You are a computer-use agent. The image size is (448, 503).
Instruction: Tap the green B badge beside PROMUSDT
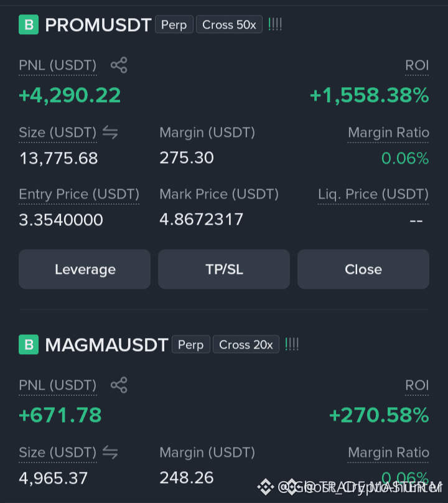tap(29, 24)
